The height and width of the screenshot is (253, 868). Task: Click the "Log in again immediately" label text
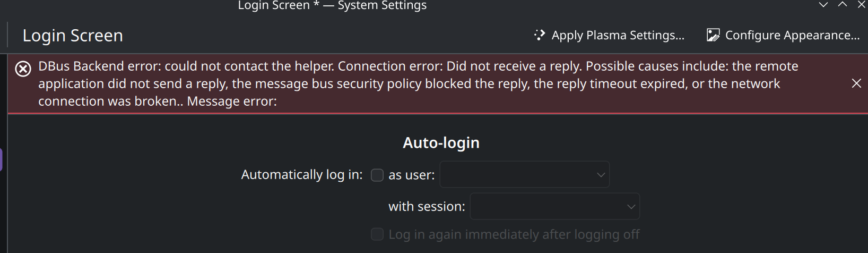click(514, 234)
